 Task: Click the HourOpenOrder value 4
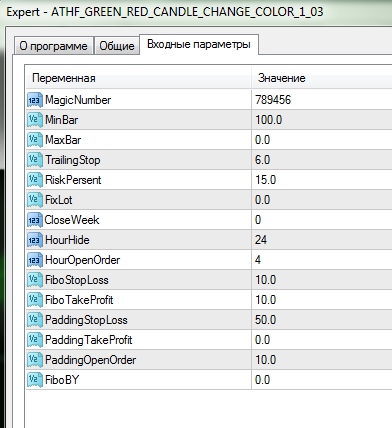(x=258, y=260)
